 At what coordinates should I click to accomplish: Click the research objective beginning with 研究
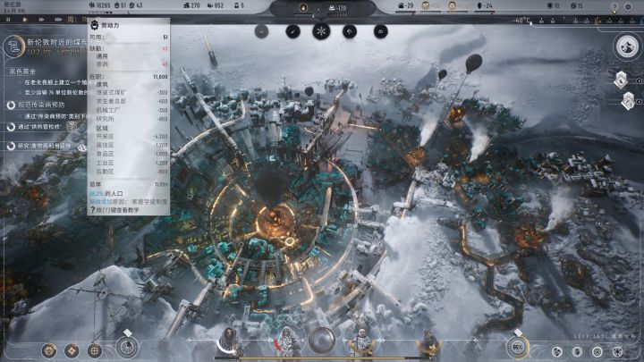(x=44, y=146)
